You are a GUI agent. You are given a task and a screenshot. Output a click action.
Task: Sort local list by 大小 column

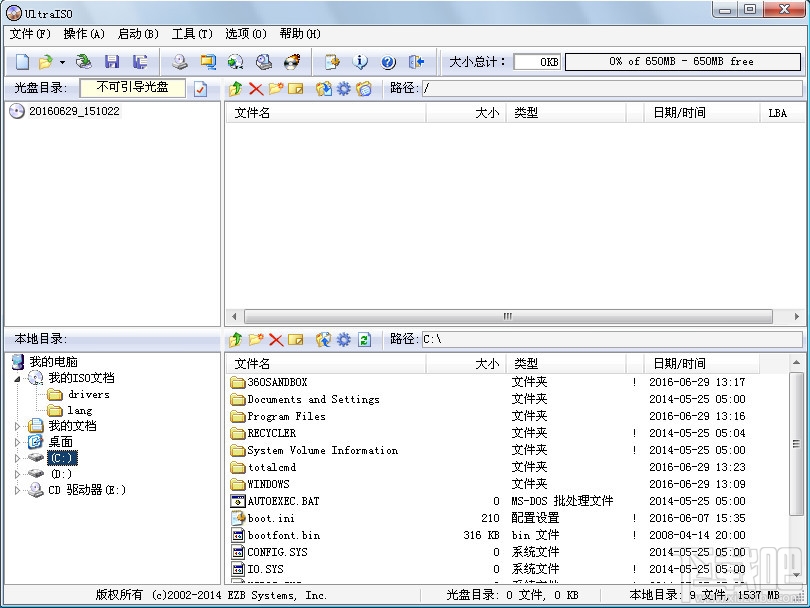click(x=465, y=364)
